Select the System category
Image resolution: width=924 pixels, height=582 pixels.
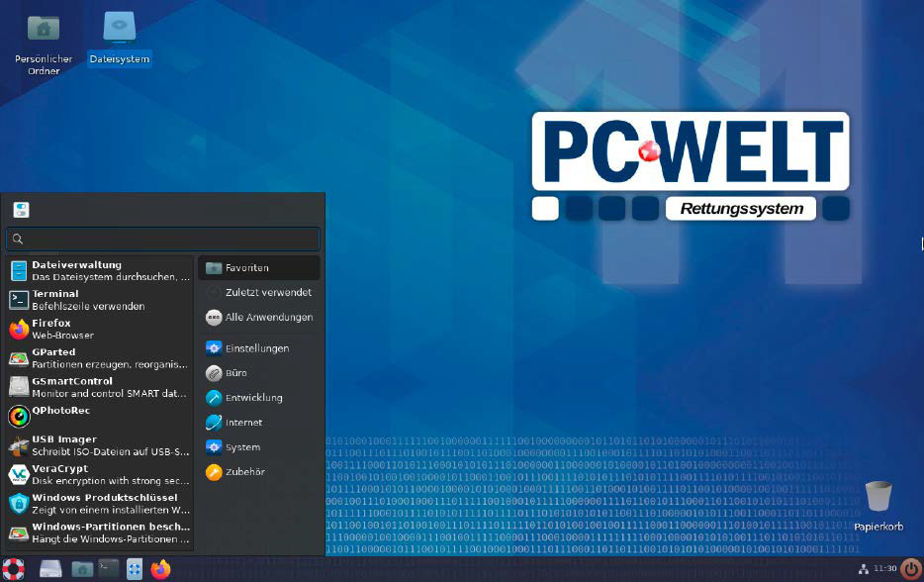tap(259, 447)
